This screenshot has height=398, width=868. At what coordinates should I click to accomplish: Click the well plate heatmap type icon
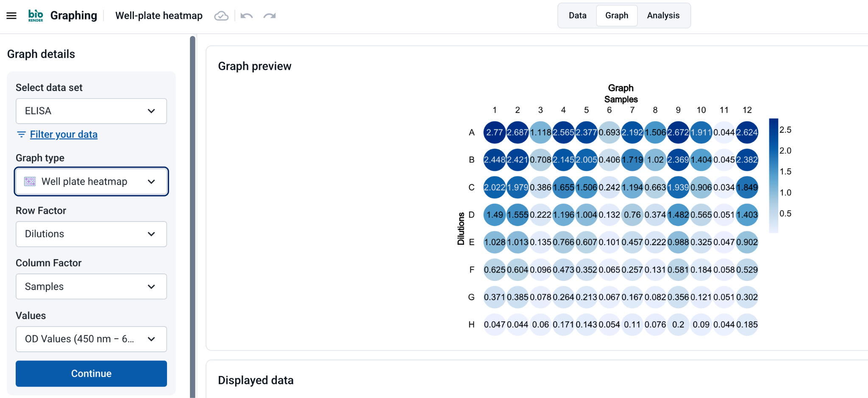click(x=30, y=182)
